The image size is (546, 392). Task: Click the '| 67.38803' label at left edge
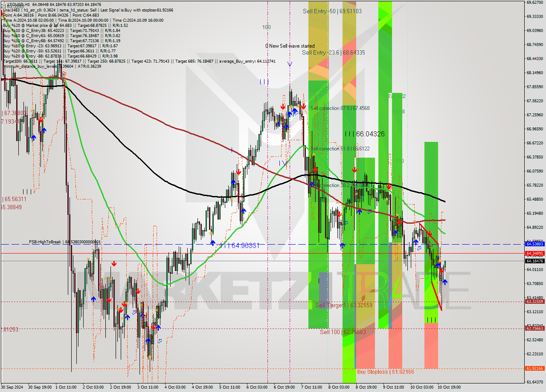pyautogui.click(x=14, y=113)
